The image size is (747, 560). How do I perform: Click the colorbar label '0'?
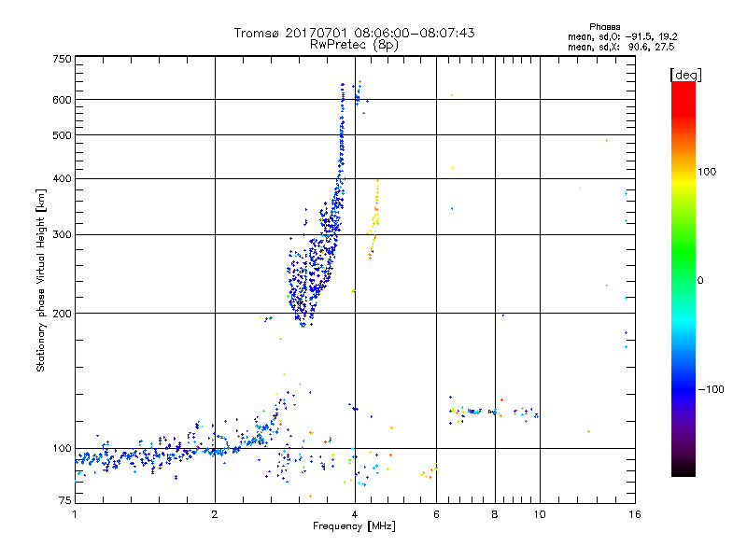coord(700,281)
